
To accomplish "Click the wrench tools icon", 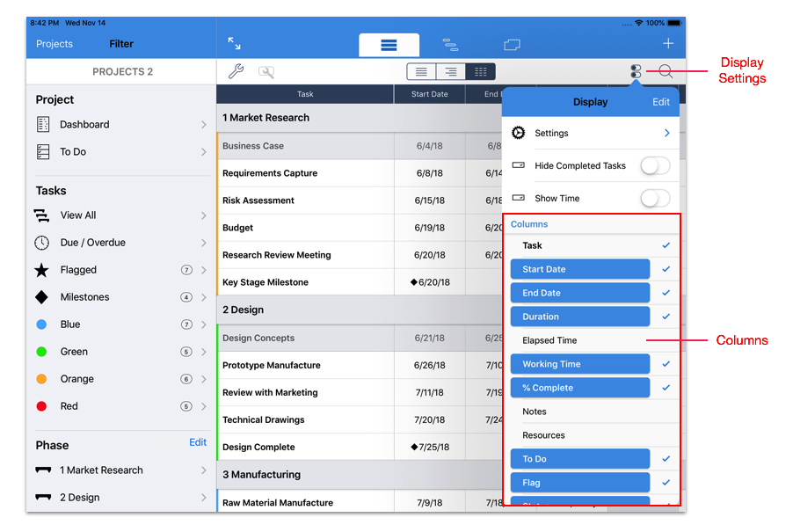I will (235, 72).
